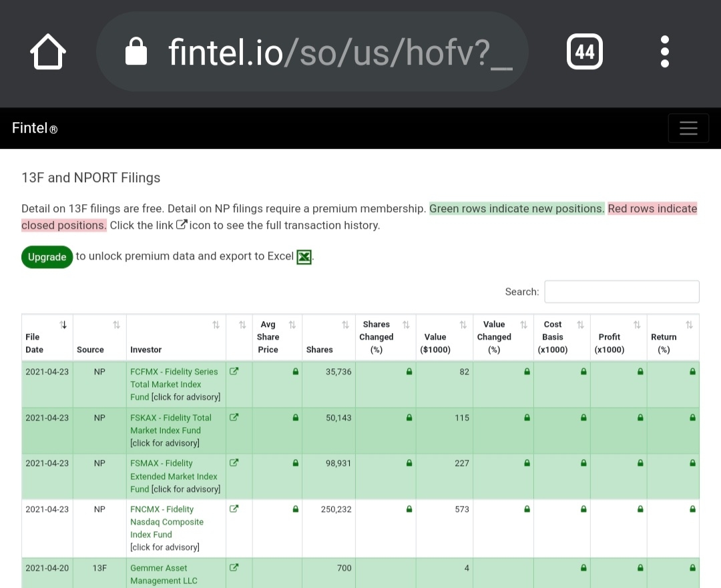
Task: Select shares value 250,232
Action: pyautogui.click(x=336, y=509)
